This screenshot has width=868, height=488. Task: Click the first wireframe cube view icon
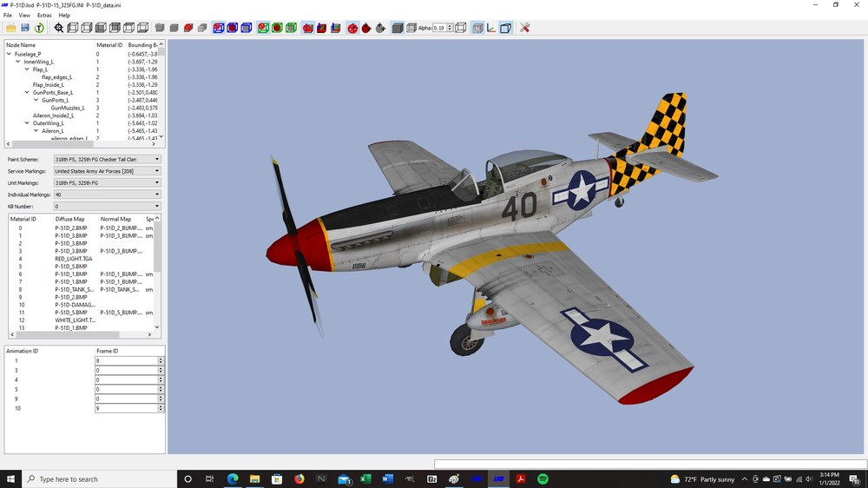(73, 28)
